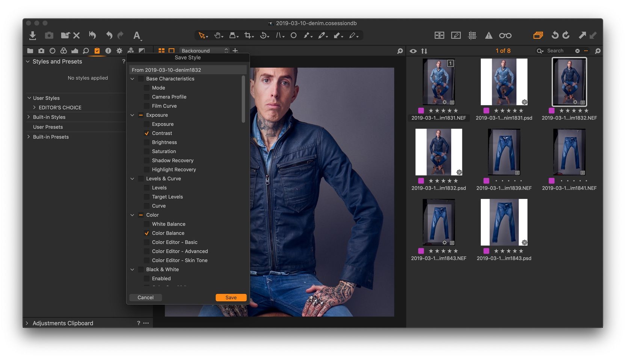Click the magenta color tag of im1831.NEF

[x=421, y=111]
